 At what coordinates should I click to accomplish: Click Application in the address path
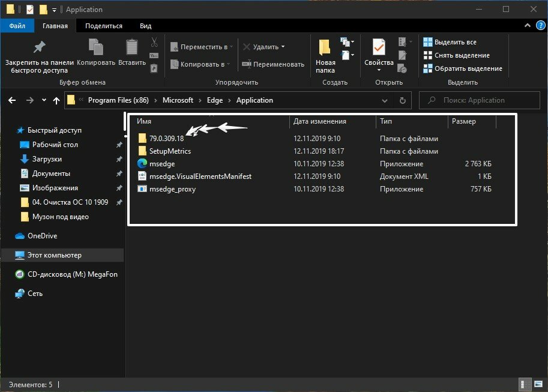(254, 100)
